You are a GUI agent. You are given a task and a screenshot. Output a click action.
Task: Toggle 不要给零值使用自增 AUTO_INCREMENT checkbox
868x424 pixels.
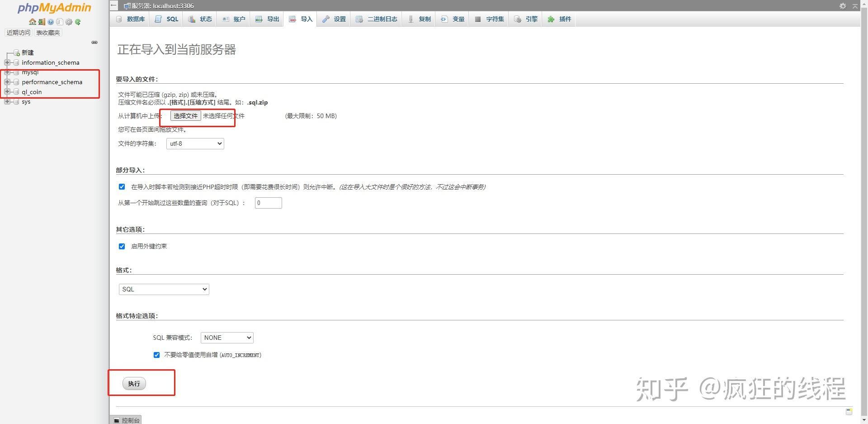156,355
